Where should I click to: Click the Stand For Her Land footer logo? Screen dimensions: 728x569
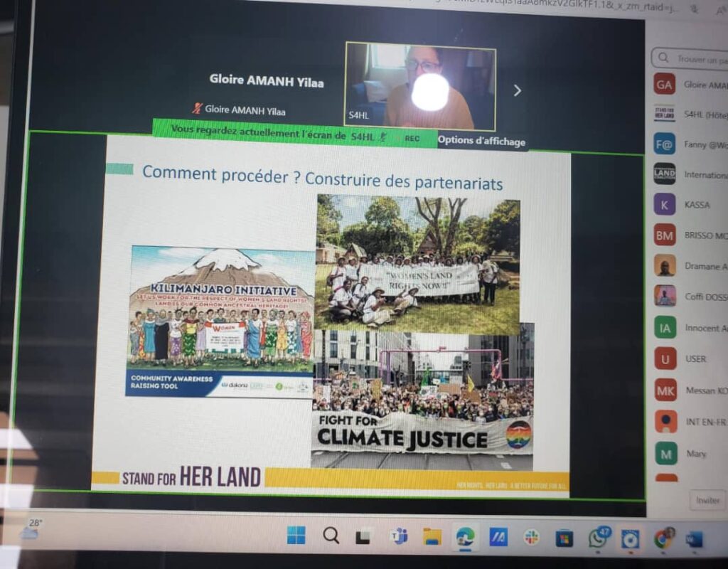(191, 477)
